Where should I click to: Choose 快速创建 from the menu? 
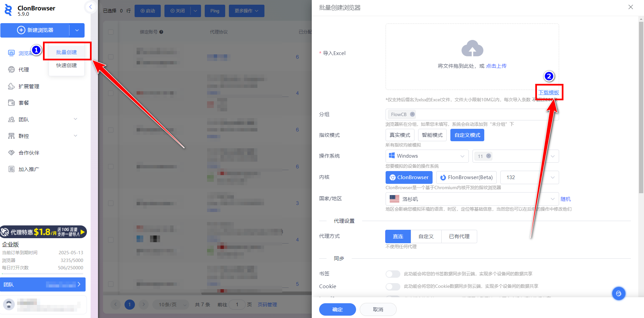pos(66,65)
